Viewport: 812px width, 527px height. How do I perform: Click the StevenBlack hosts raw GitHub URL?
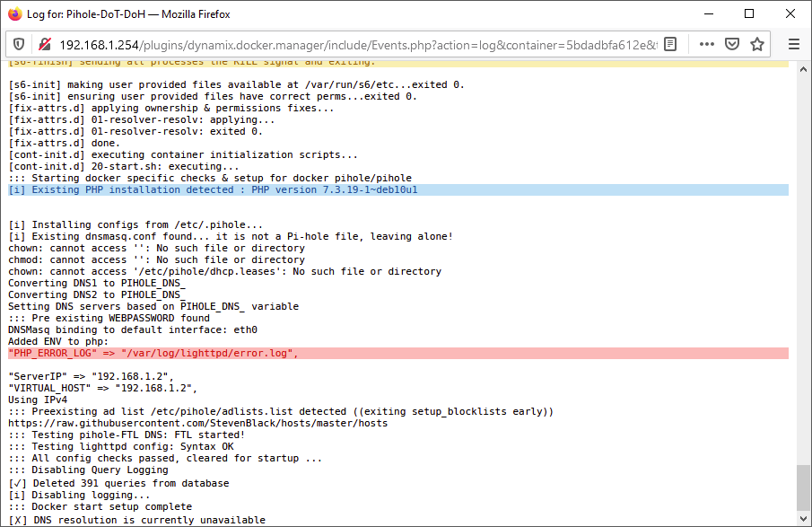197,424
